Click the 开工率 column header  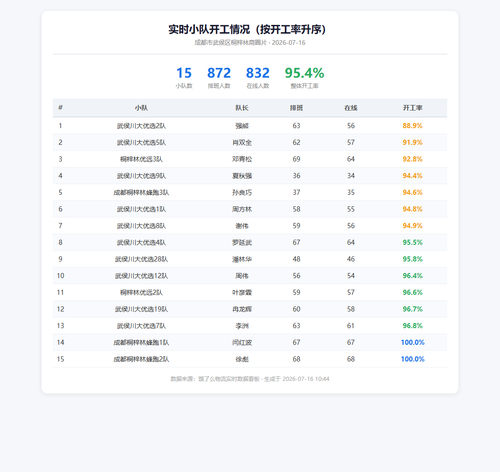413,108
